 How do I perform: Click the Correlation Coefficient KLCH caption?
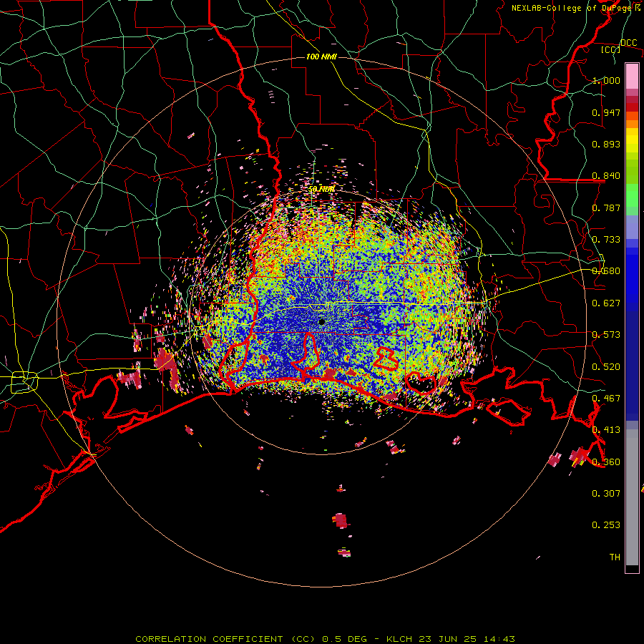point(326,639)
